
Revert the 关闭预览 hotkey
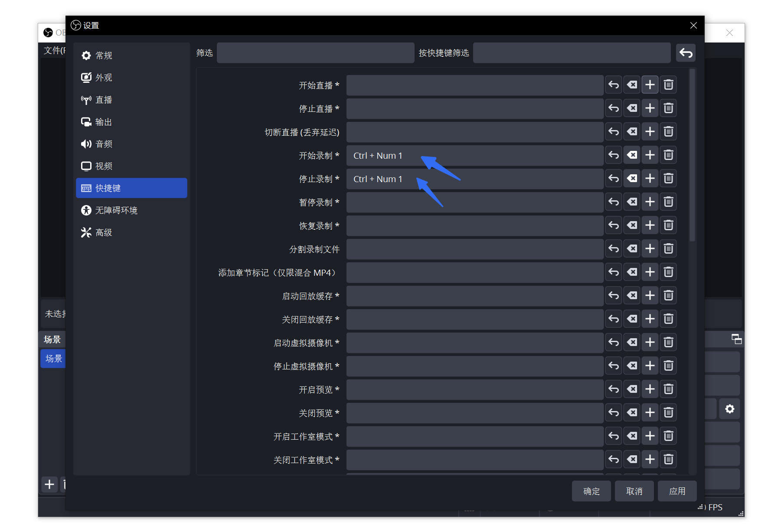pyautogui.click(x=614, y=413)
